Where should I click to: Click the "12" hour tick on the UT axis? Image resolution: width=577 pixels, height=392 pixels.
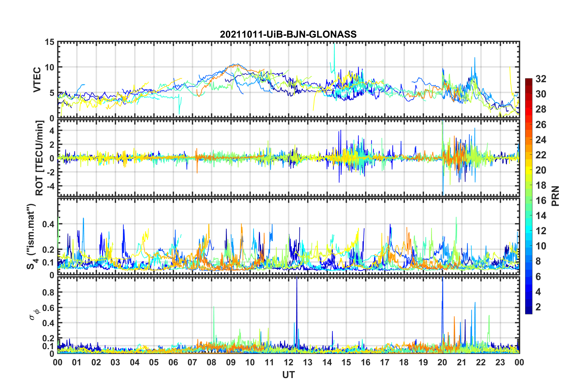(x=288, y=362)
